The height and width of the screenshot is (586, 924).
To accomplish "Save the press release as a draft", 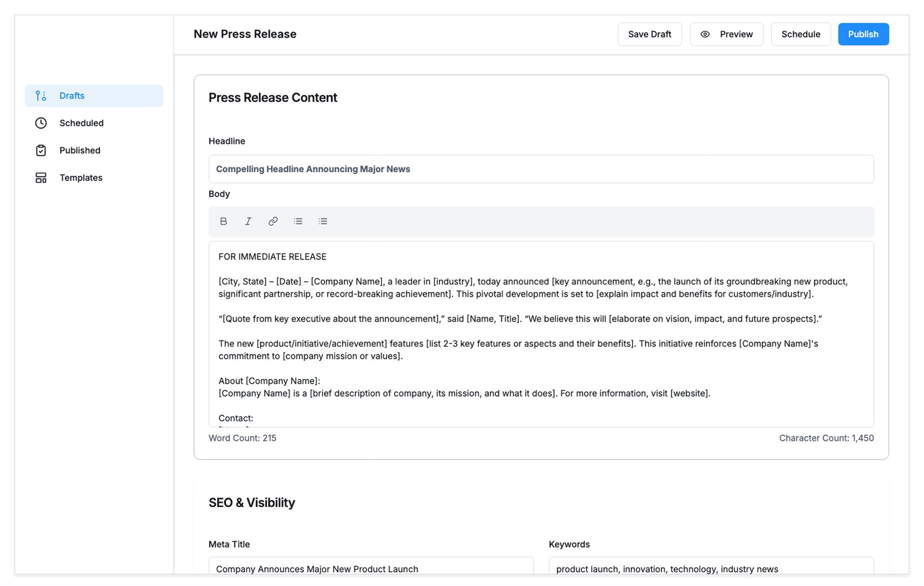I will tap(649, 34).
